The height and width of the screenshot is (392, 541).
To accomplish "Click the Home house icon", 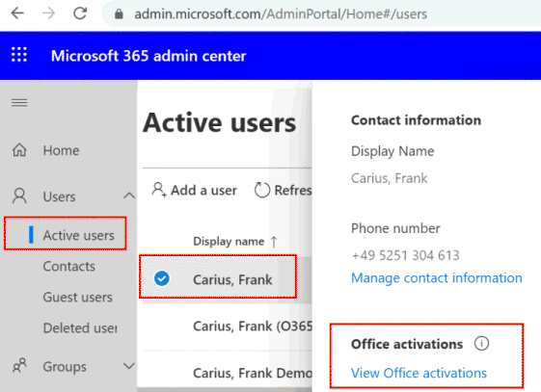I will [x=19, y=150].
